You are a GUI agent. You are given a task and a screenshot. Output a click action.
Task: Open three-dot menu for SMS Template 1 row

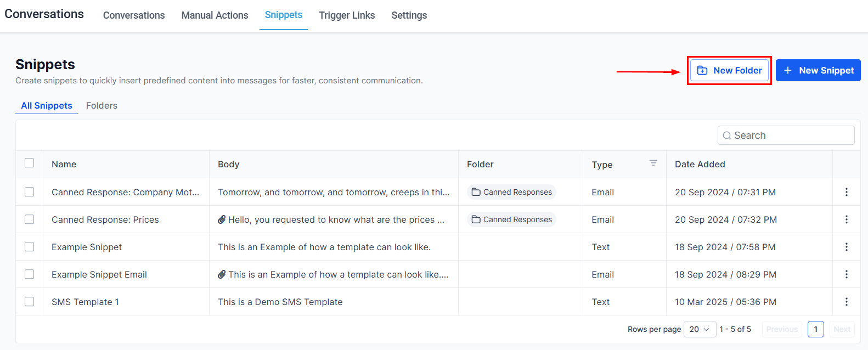click(x=846, y=302)
